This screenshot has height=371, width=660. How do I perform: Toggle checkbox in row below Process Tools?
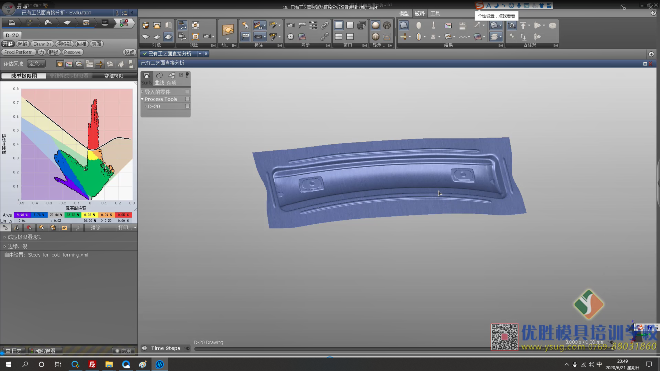pos(187,107)
